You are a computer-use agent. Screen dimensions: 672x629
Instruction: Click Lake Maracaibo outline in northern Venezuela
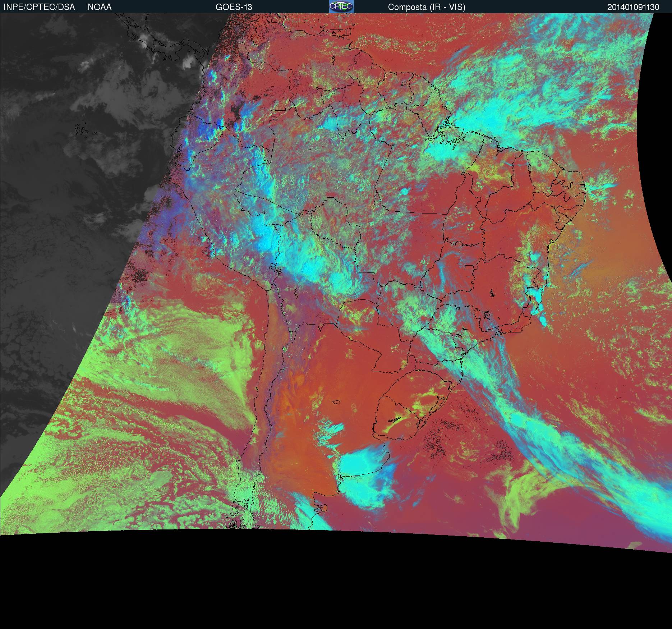point(256,36)
